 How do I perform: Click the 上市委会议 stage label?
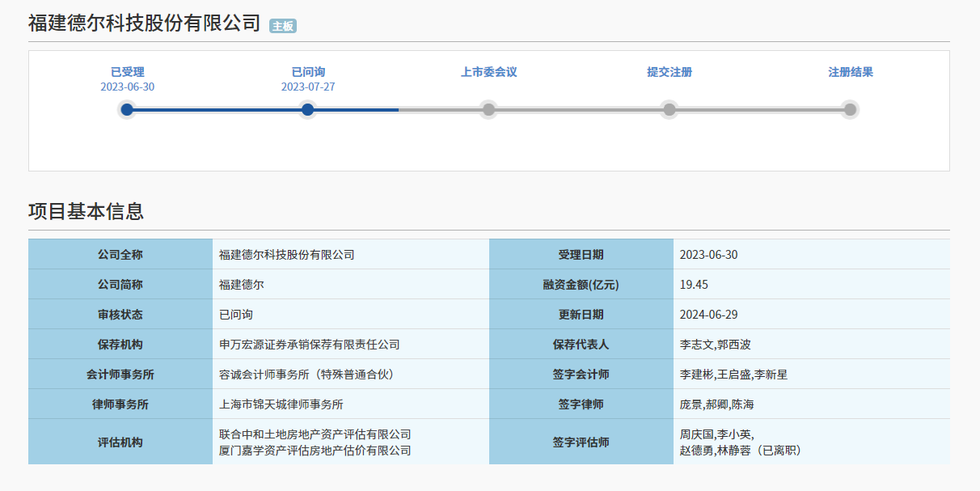point(488,72)
